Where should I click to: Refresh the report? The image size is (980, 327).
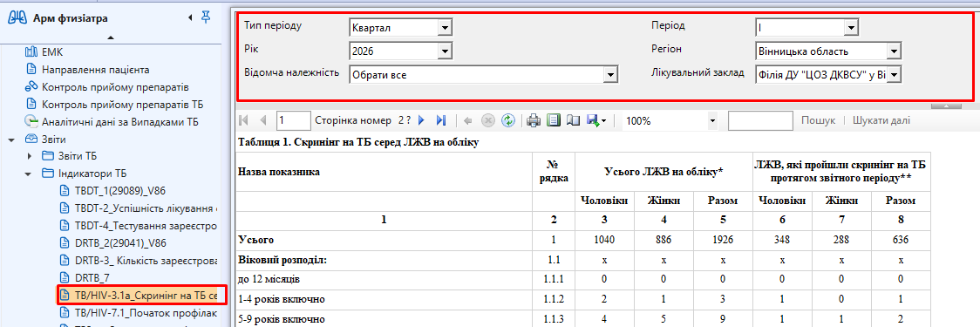coord(508,120)
